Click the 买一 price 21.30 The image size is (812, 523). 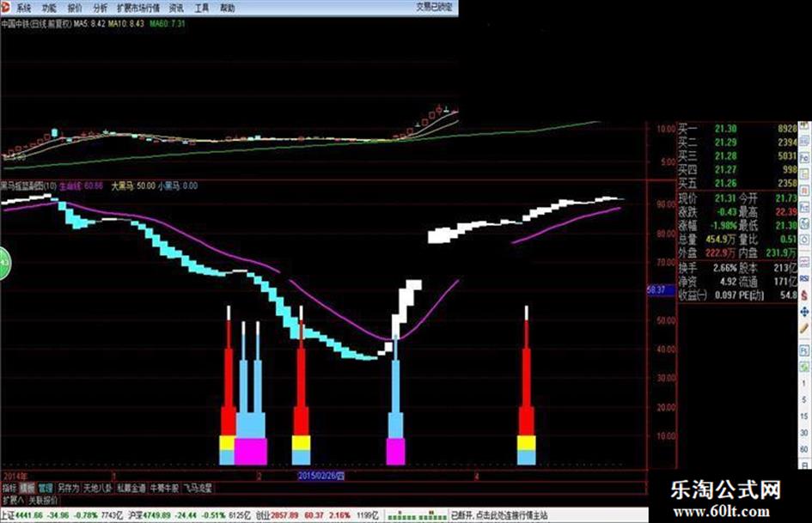pyautogui.click(x=725, y=129)
